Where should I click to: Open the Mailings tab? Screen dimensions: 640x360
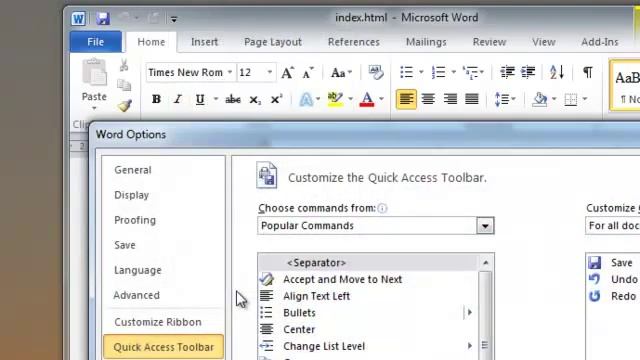pyautogui.click(x=426, y=42)
